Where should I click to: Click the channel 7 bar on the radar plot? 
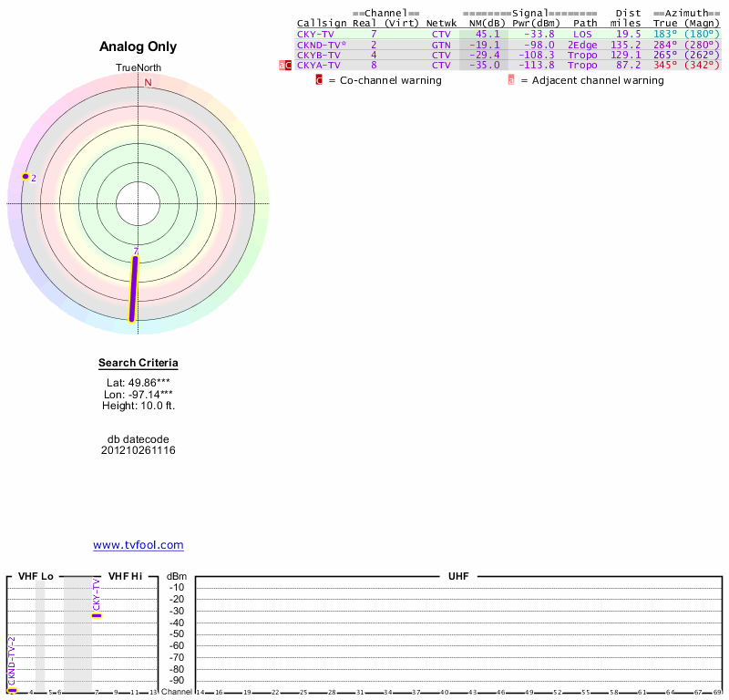[134, 289]
